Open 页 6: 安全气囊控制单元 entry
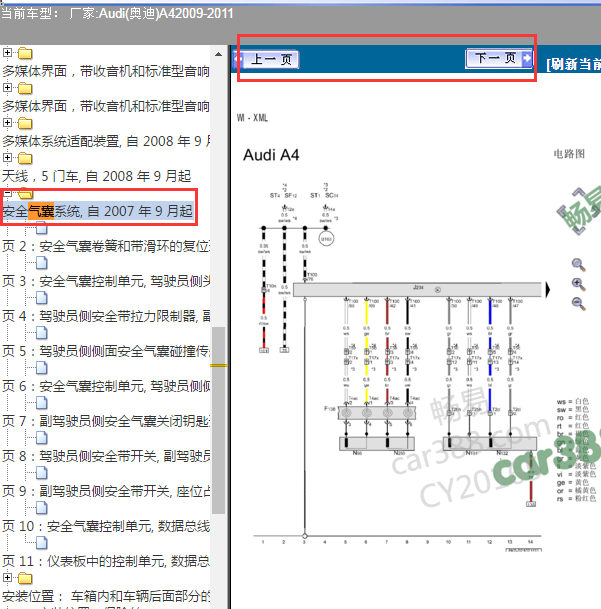 click(x=106, y=386)
